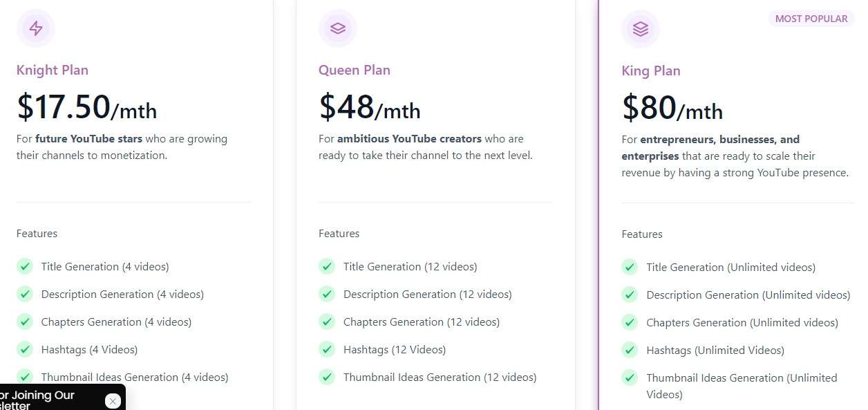This screenshot has height=410, width=868.
Task: Click the MOST POPULAR badge
Action: coord(811,19)
